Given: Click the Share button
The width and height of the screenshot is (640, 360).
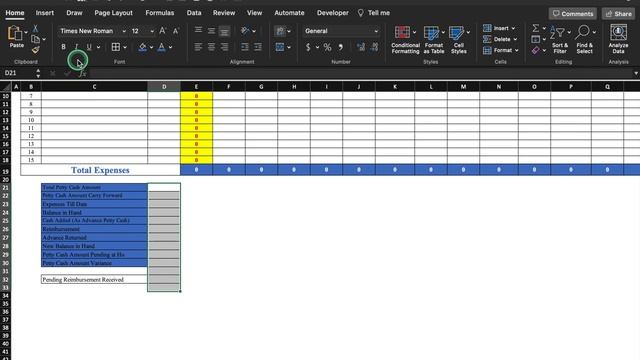Looking at the screenshot, I should [618, 13].
